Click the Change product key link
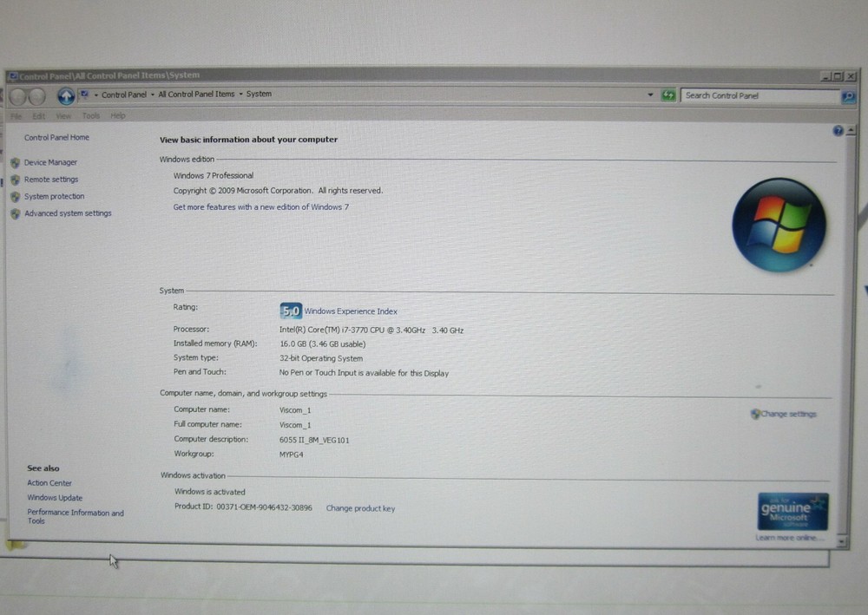Screen dimensions: 868x615 click(360, 508)
